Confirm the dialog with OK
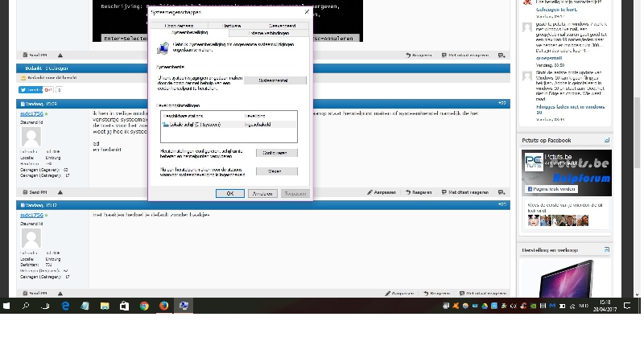644x362 pixels. (230, 193)
